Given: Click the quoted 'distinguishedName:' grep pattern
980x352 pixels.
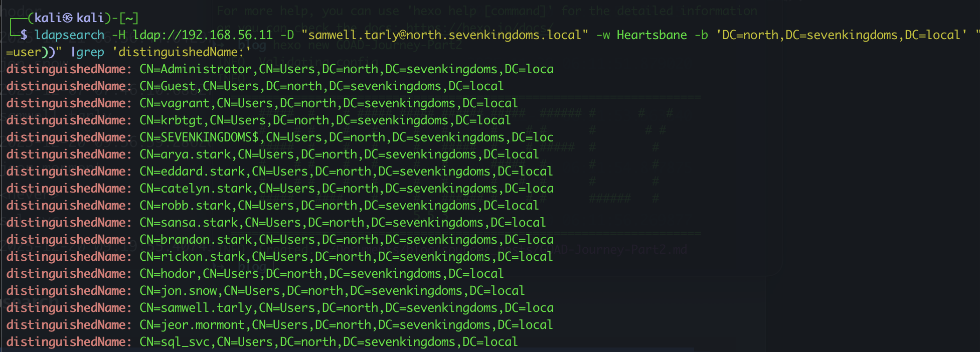Looking at the screenshot, I should tap(181, 52).
